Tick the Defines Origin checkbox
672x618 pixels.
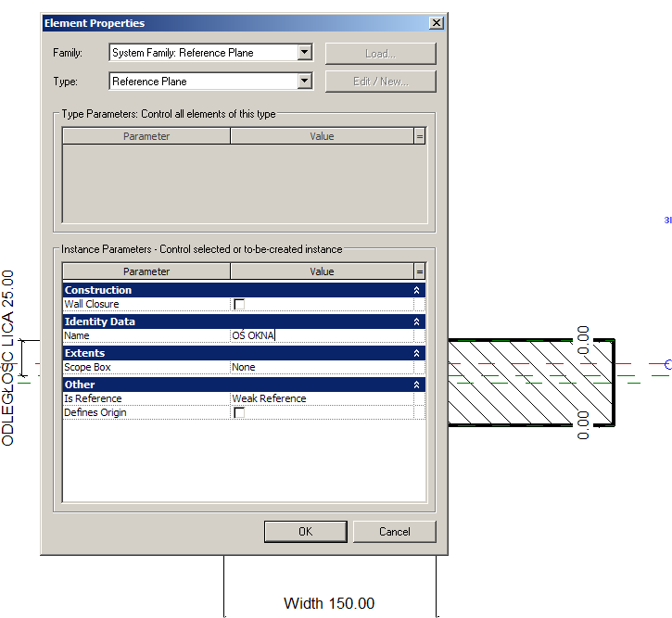click(x=239, y=412)
